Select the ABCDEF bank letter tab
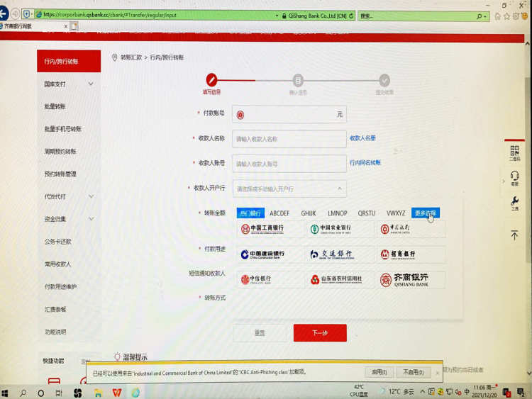The height and width of the screenshot is (399, 532). (279, 213)
